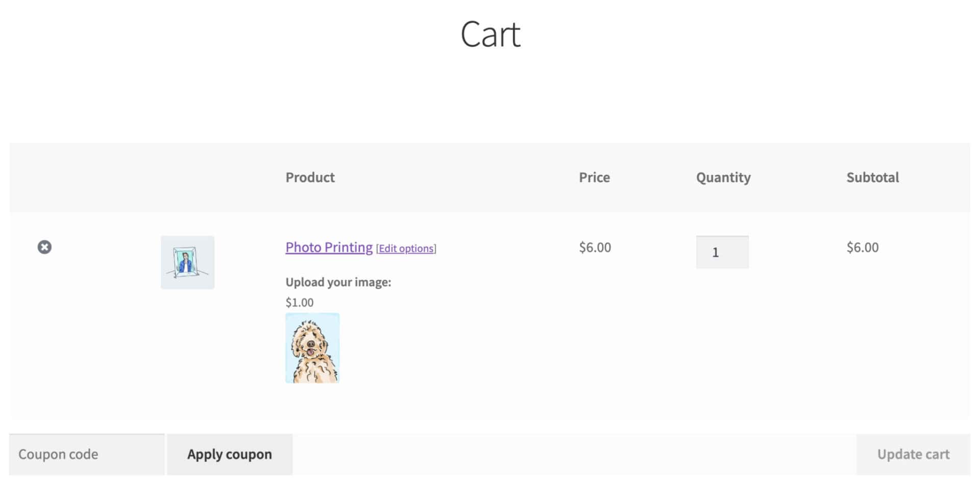Open the Photo Printing product page
The width and height of the screenshot is (980, 486).
[x=328, y=247]
